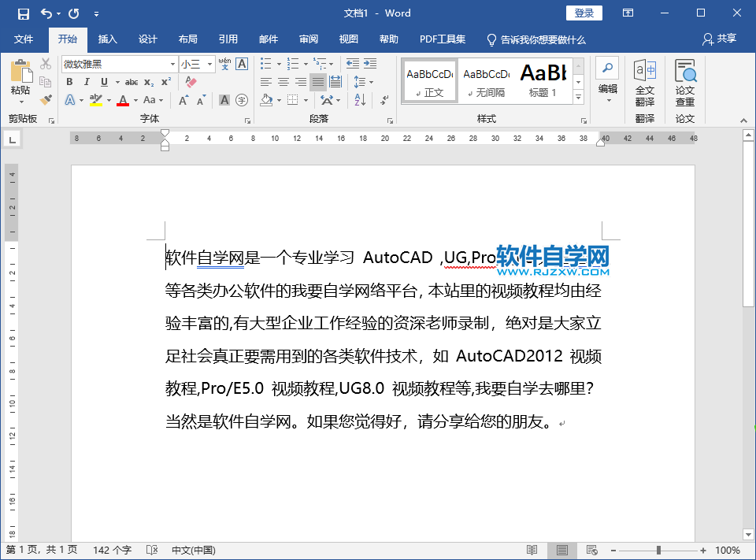Switch to the 插入 (Insert) tab
Screen dimensions: 756x560
click(x=108, y=39)
